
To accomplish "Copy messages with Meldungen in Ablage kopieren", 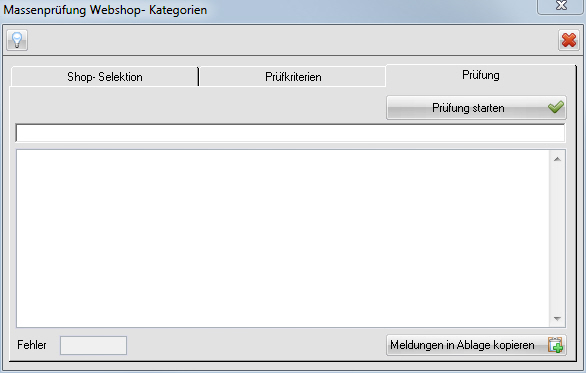I will [476, 345].
